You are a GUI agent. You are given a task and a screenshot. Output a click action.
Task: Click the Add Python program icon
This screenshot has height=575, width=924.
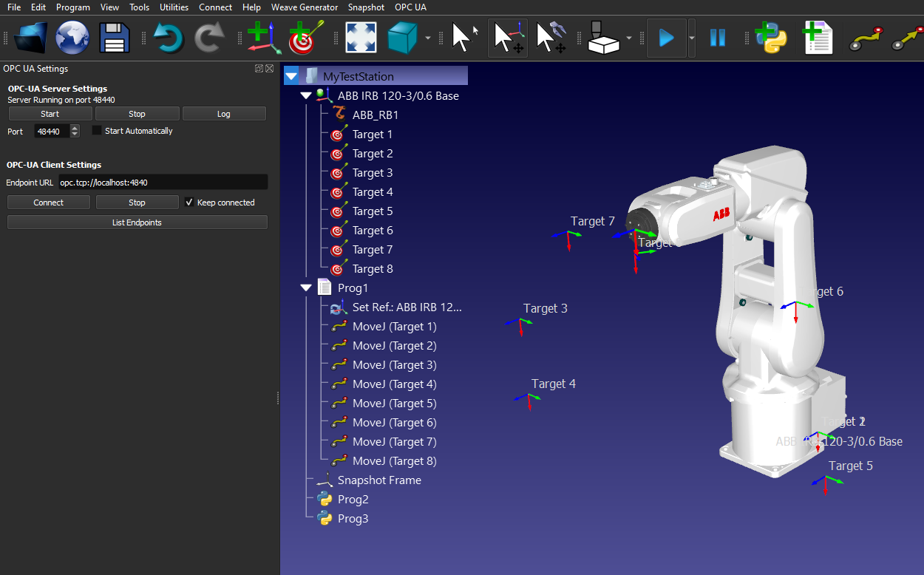pyautogui.click(x=771, y=38)
